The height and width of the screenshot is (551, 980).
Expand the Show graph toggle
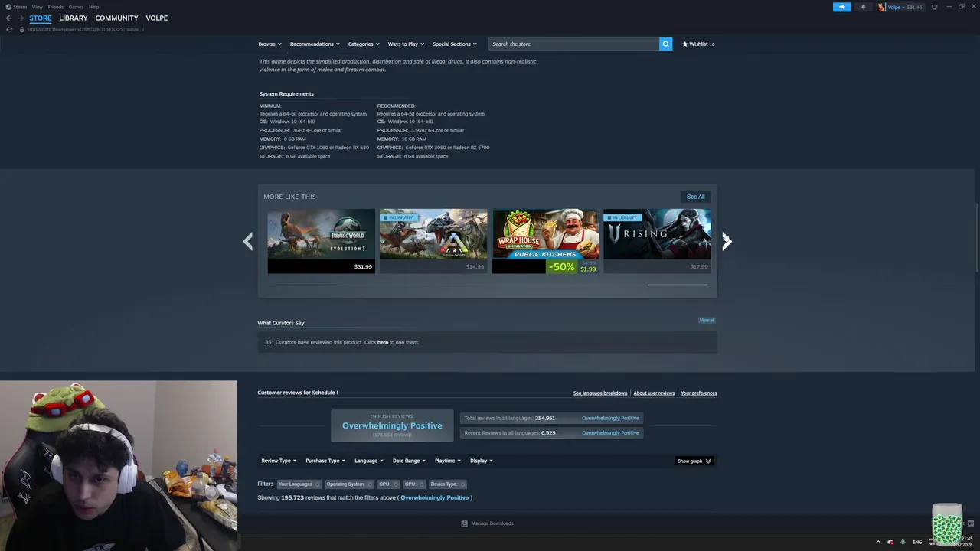pos(694,461)
